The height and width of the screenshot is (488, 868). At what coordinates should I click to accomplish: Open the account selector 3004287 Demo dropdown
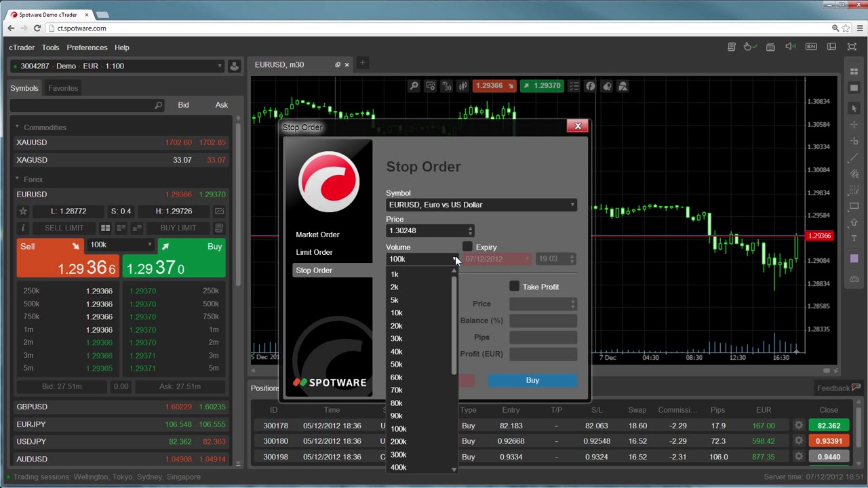117,66
